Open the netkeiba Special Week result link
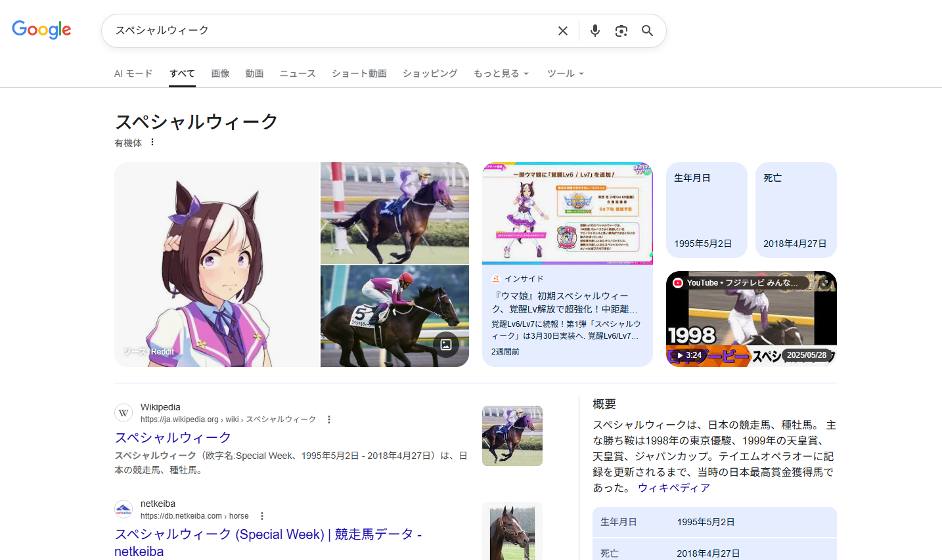This screenshot has height=560, width=942. [x=267, y=534]
